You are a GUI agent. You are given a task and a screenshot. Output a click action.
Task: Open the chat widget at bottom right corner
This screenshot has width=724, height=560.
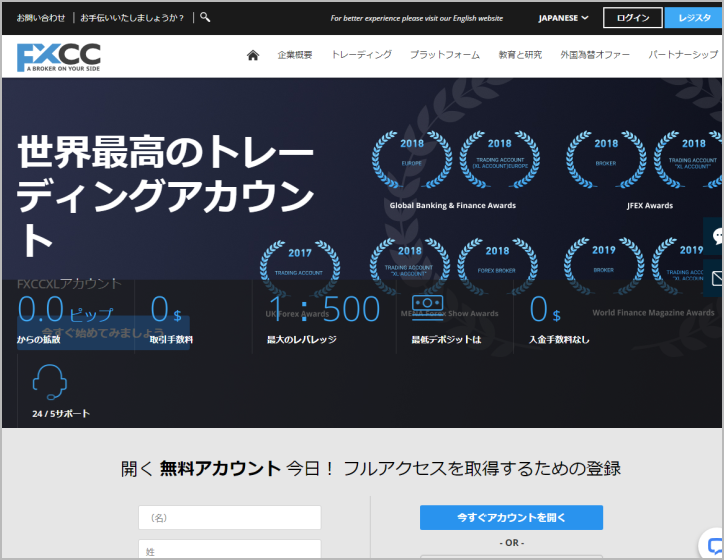coord(713,546)
